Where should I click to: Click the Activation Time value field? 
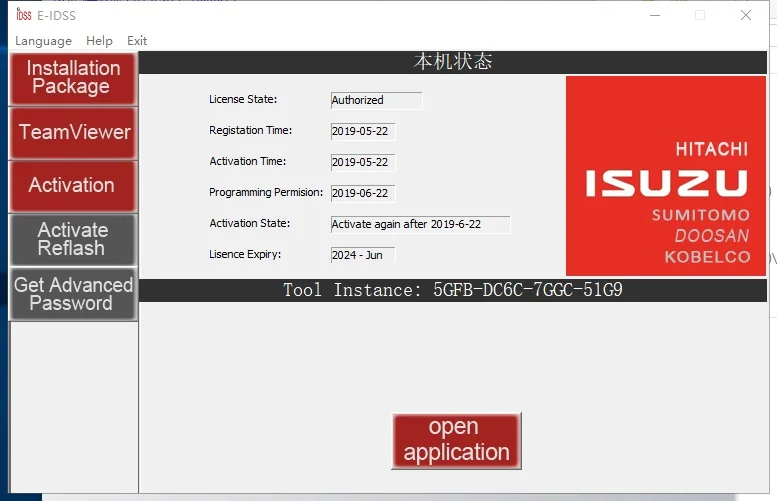363,162
